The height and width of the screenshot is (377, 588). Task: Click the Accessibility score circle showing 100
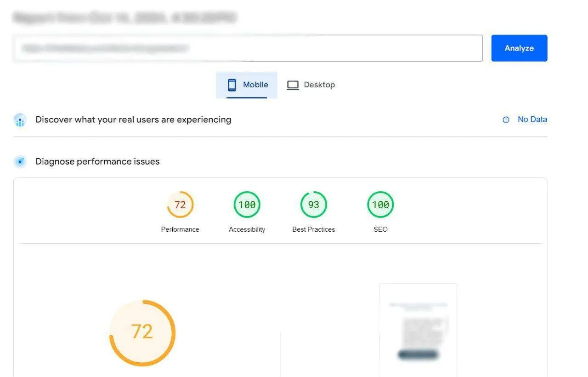(247, 204)
